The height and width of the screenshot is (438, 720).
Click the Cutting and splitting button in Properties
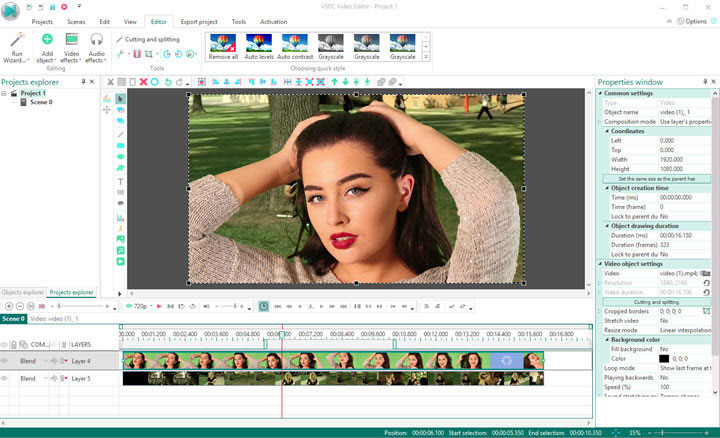coord(656,300)
